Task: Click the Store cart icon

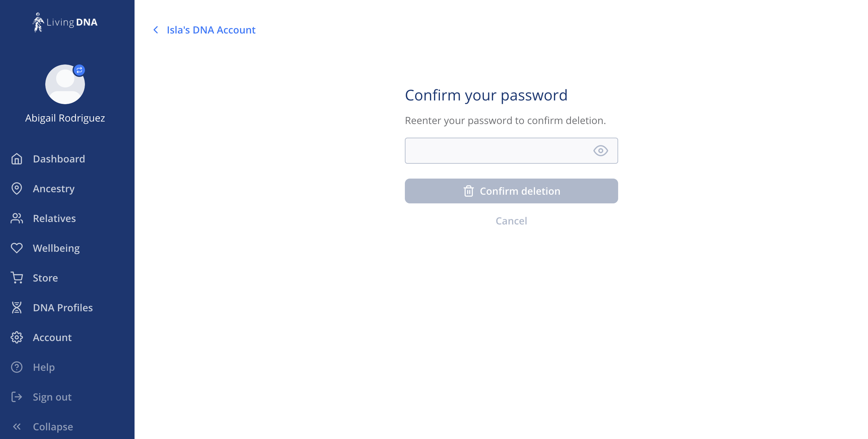Action: (16, 278)
